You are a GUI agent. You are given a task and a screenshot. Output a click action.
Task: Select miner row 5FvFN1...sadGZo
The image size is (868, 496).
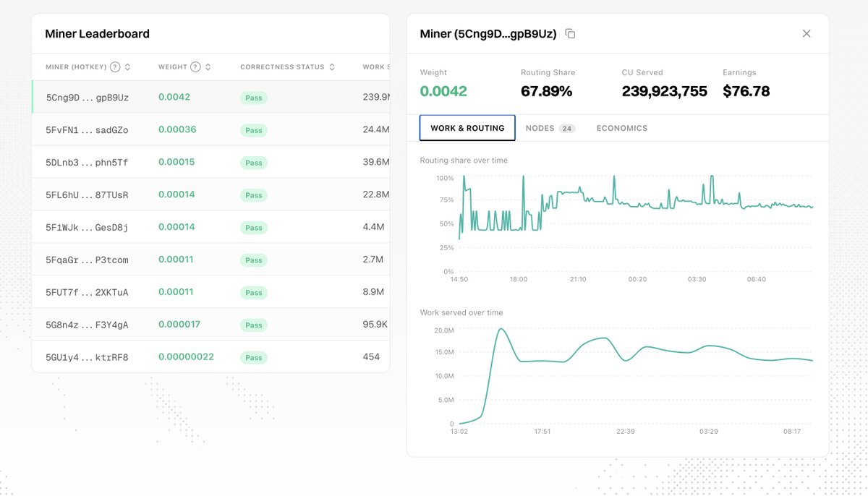(211, 129)
